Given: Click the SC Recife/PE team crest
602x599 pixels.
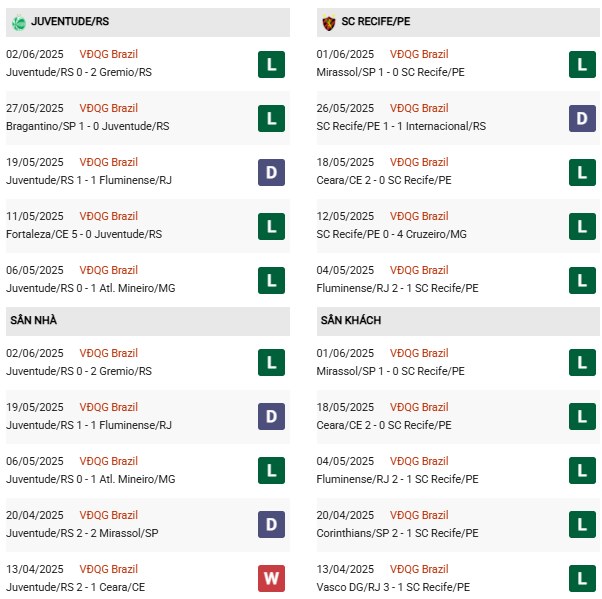Looking at the screenshot, I should coord(329,21).
